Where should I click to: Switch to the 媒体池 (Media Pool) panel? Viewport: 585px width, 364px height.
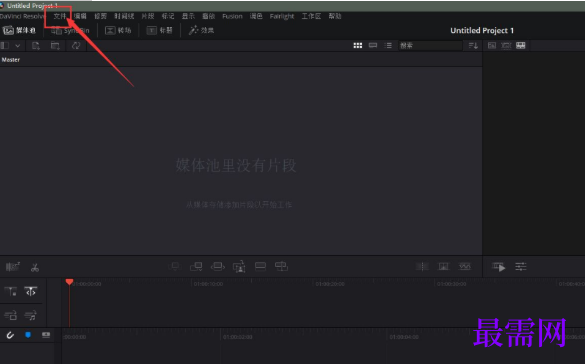(19, 30)
